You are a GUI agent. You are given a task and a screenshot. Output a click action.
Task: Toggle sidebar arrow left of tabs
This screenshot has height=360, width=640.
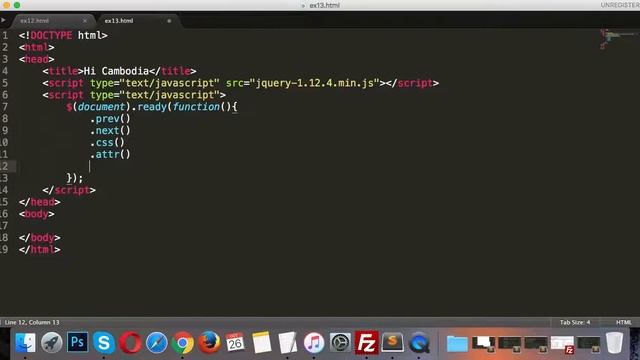[x=3, y=20]
